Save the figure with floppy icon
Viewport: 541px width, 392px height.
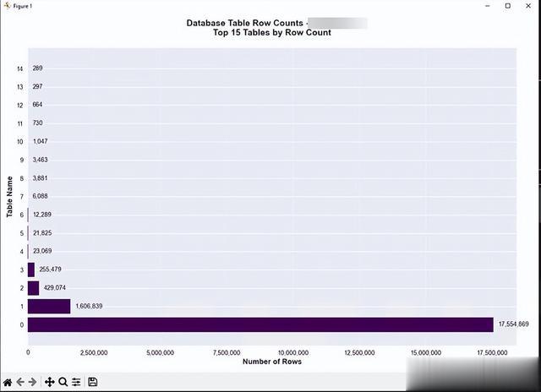point(93,382)
